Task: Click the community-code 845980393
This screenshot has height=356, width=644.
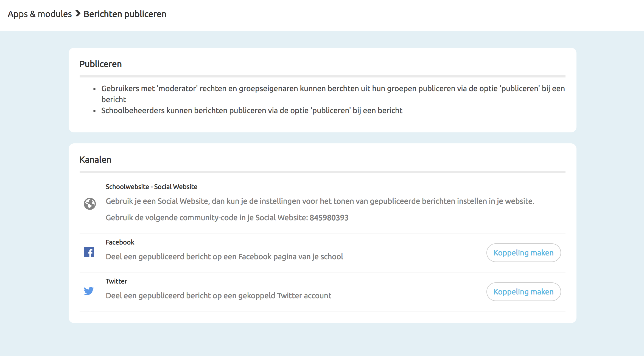Action: click(329, 217)
